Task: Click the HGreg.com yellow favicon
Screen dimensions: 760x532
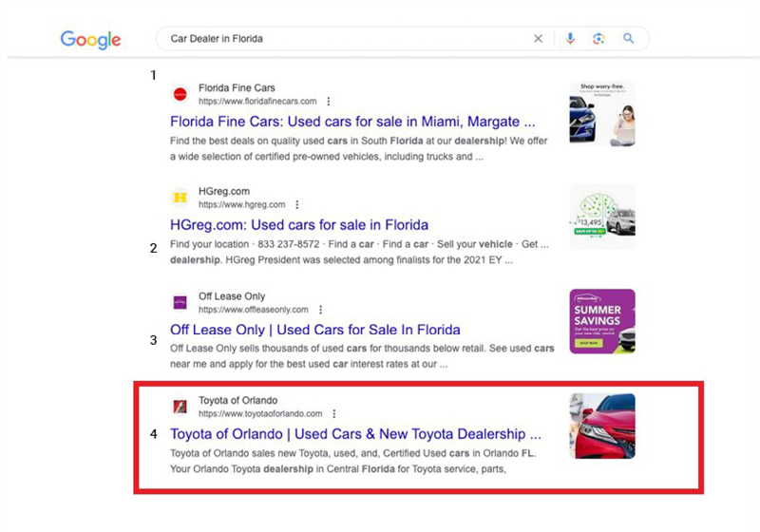Action: (180, 198)
